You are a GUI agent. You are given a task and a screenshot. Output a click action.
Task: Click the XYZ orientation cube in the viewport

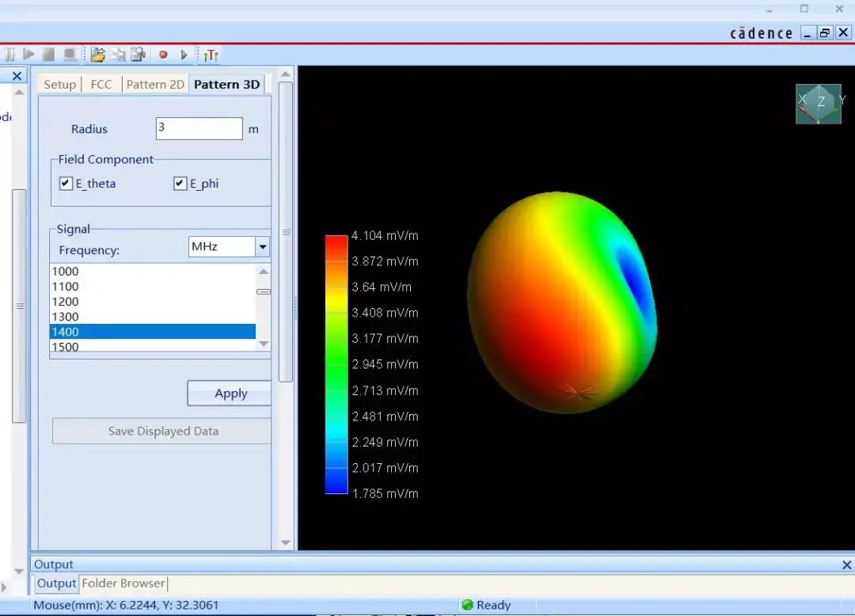(x=819, y=104)
